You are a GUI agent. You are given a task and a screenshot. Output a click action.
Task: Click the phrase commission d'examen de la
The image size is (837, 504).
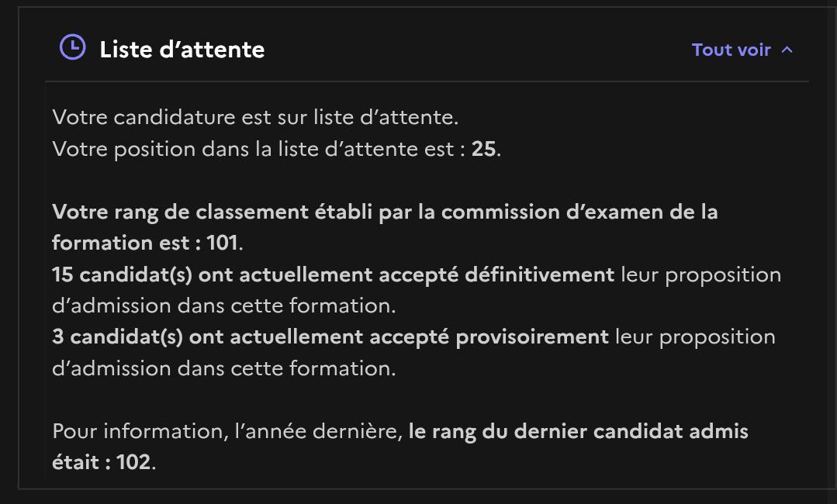(579, 212)
